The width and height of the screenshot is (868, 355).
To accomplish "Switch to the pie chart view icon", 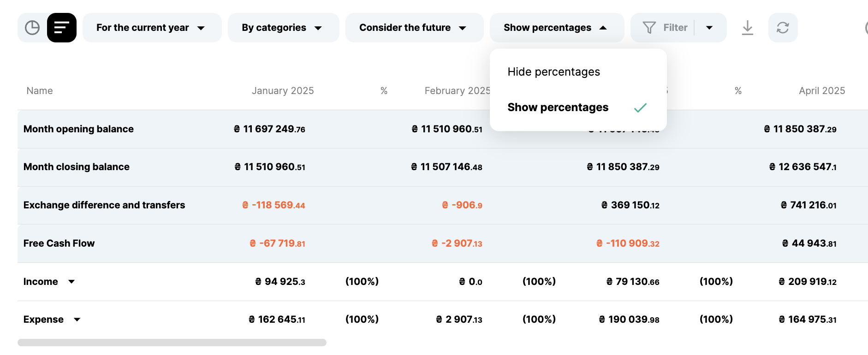I will coord(32,28).
